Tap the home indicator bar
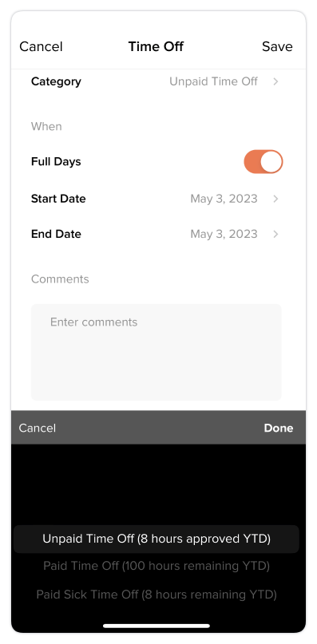Screen dimensions: 317x644 (157, 626)
